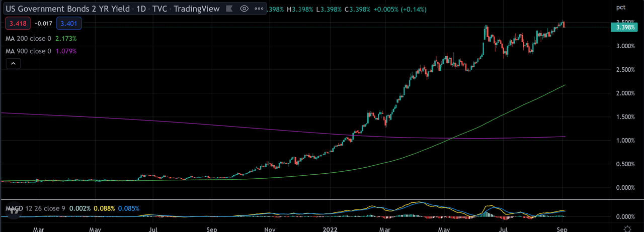The image size is (644, 232).
Task: Click the 2022 label on the time axis
Action: pos(329,228)
